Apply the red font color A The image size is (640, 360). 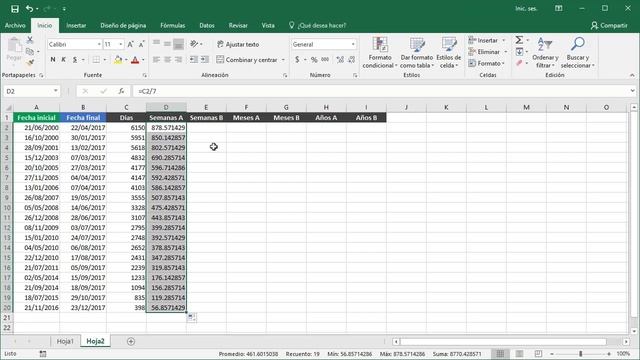pyautogui.click(x=135, y=60)
